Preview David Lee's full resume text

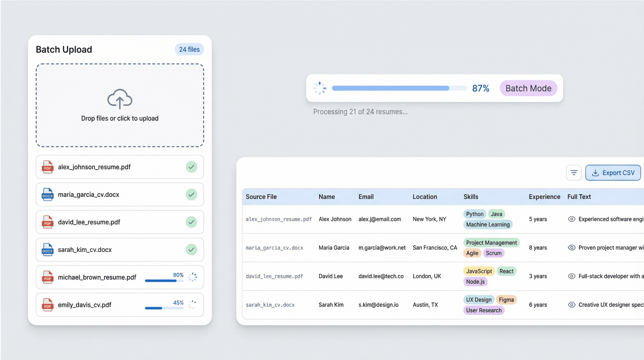[572, 276]
